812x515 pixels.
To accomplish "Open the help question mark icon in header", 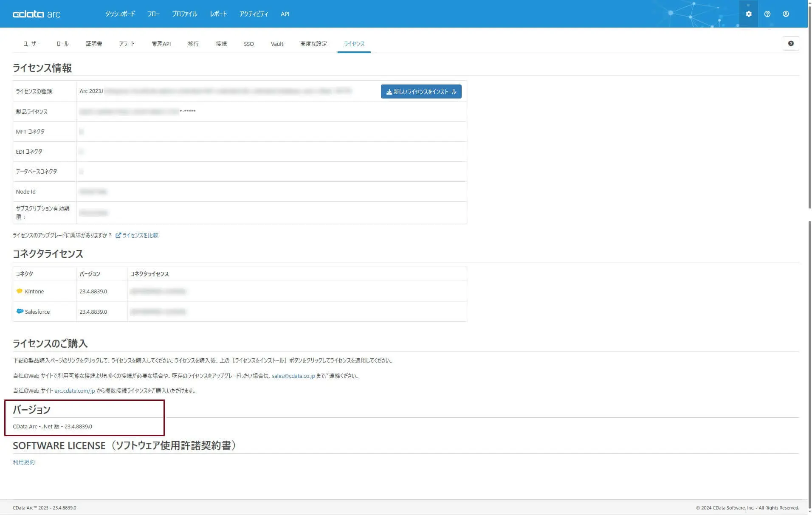I will coord(767,14).
